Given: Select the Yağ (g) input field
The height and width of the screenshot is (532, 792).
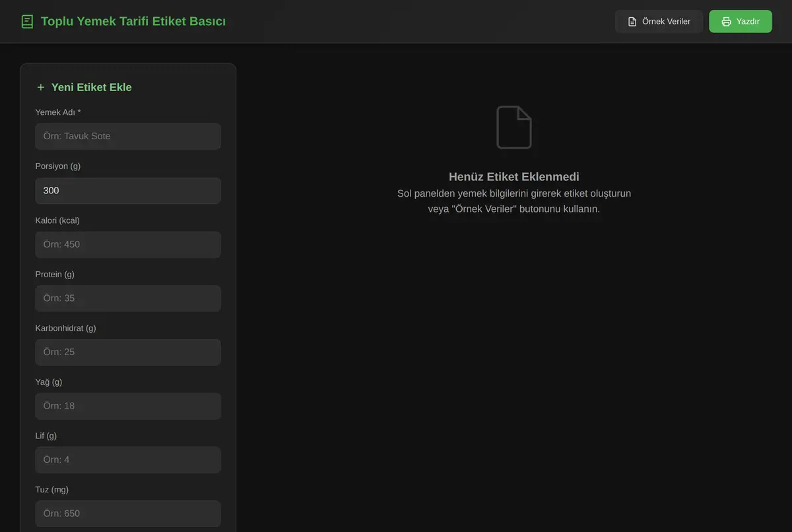Looking at the screenshot, I should click(128, 406).
